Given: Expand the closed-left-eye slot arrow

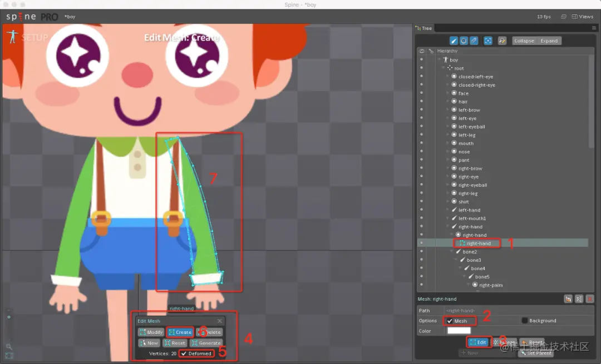Looking at the screenshot, I should [x=447, y=76].
